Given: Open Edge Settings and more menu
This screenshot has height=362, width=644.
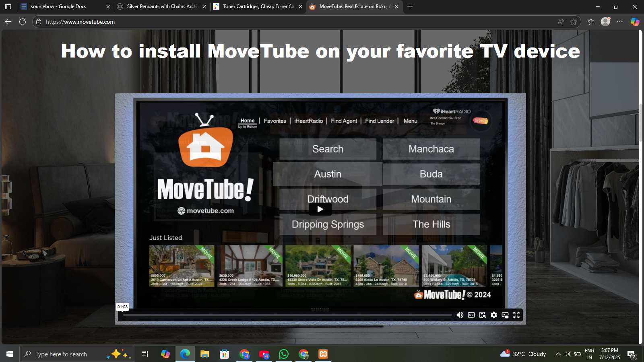Looking at the screenshot, I should (620, 22).
